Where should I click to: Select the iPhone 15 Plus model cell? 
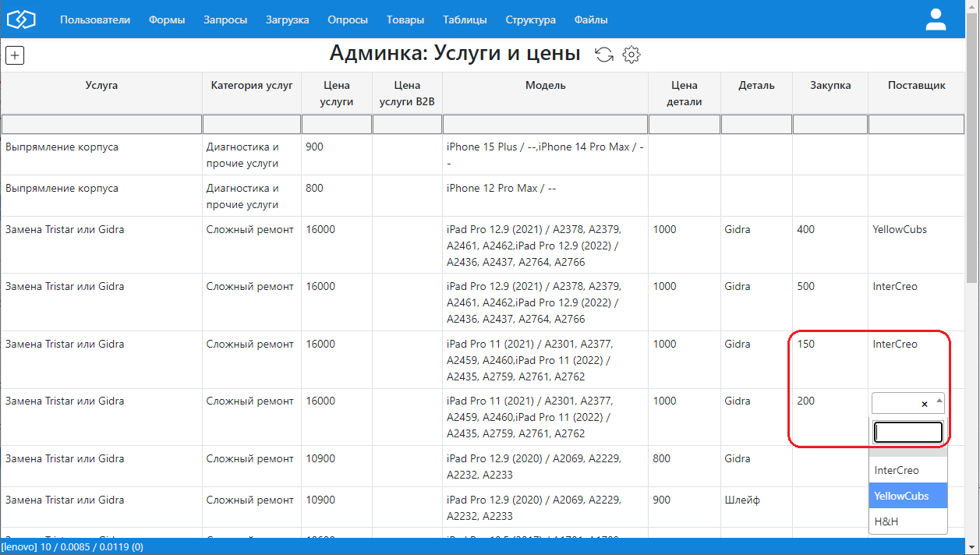545,155
